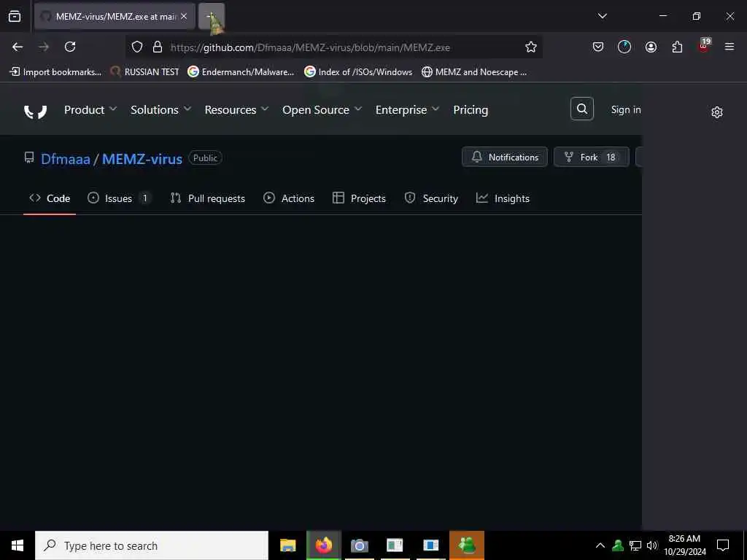Open the Index of /ISOs/Windows bookmark
The width and height of the screenshot is (747, 560).
pos(358,72)
